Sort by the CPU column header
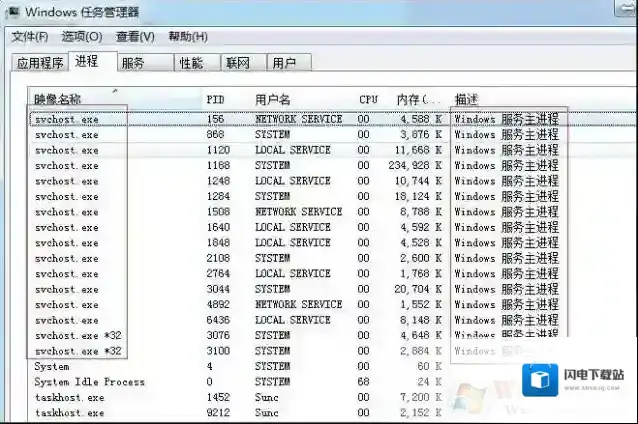Viewport: 638px width, 424px height. (x=368, y=100)
